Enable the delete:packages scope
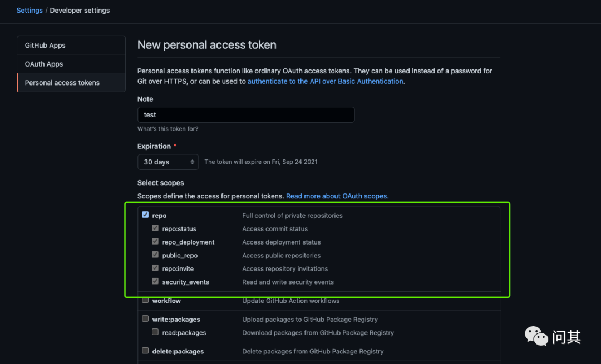 (x=145, y=351)
